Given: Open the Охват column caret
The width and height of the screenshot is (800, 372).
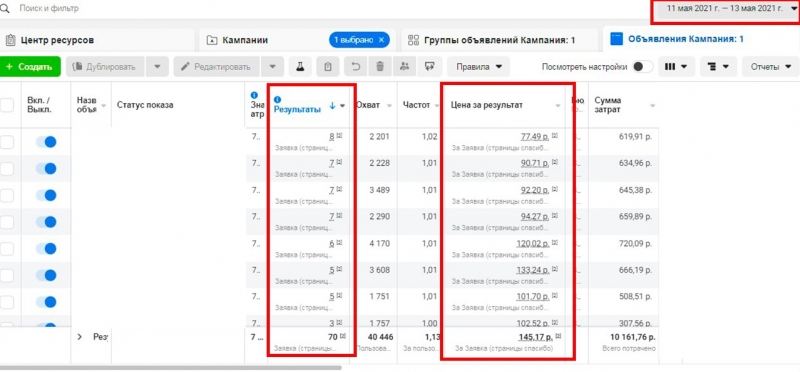Looking at the screenshot, I should click(389, 106).
